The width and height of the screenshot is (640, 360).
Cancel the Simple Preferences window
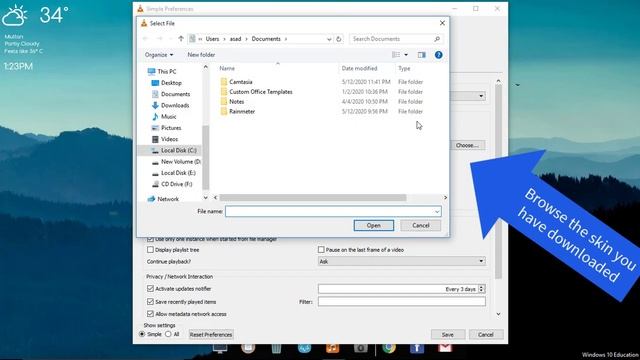pos(486,335)
